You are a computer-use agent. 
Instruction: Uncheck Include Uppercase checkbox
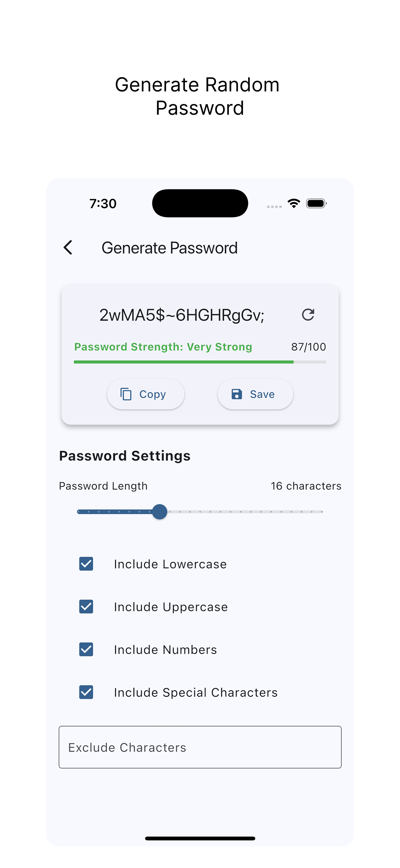pos(86,607)
